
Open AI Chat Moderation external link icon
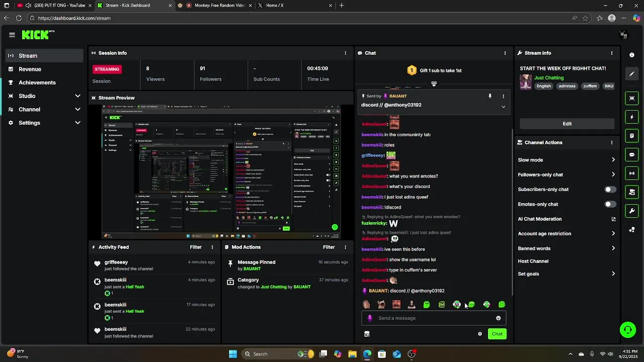click(x=613, y=219)
